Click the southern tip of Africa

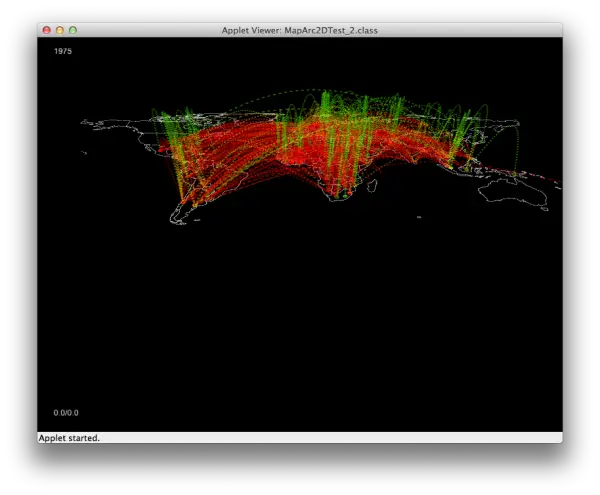tap(339, 196)
